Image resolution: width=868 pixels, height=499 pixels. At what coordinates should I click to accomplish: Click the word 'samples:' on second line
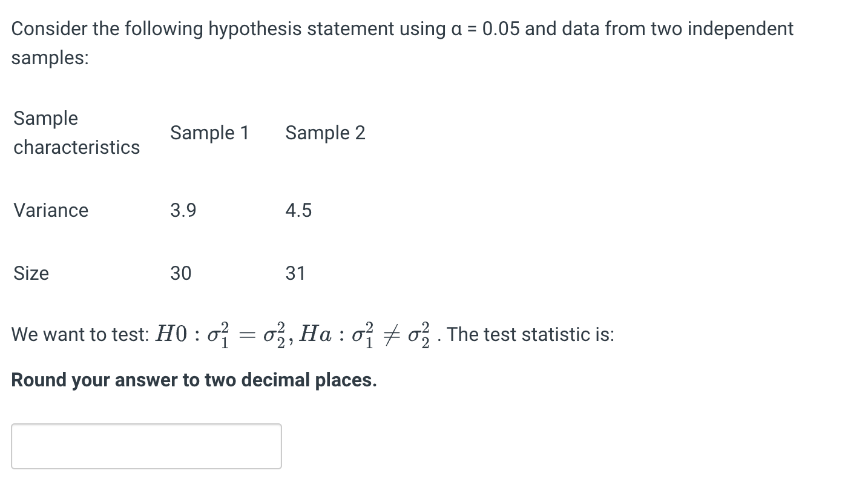[x=50, y=58]
